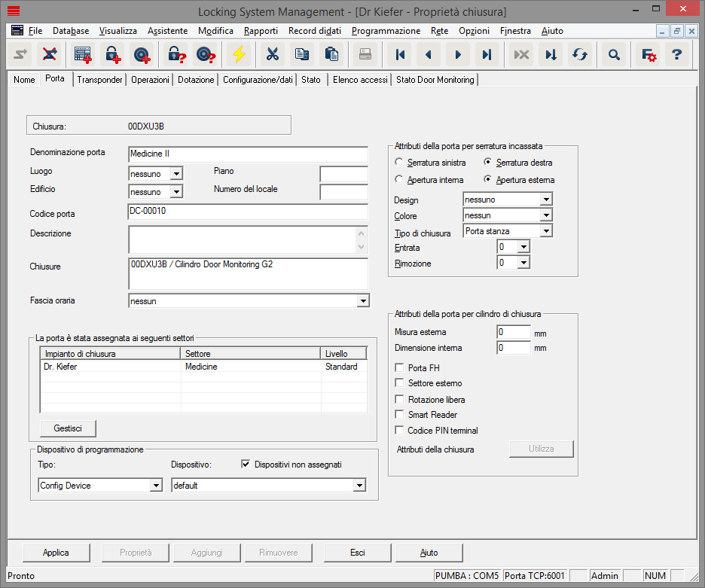This screenshot has height=588, width=705.
Task: Click the scissors cut icon
Action: tap(272, 54)
